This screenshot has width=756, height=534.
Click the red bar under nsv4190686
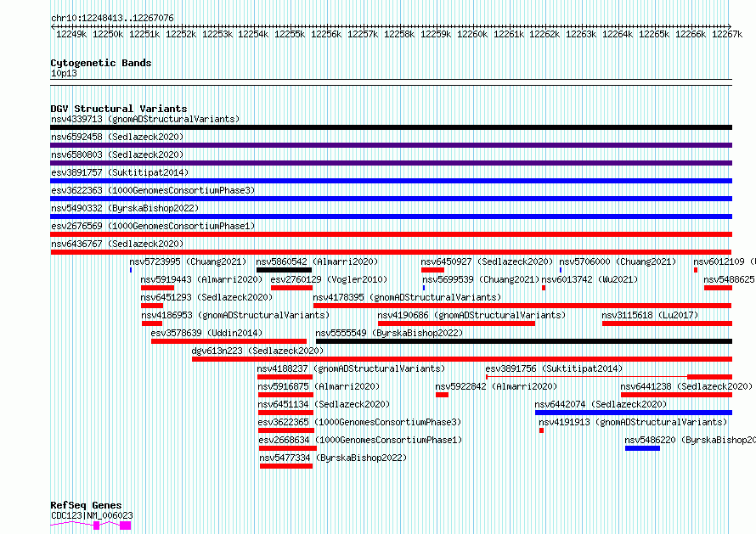pyautogui.click(x=457, y=323)
